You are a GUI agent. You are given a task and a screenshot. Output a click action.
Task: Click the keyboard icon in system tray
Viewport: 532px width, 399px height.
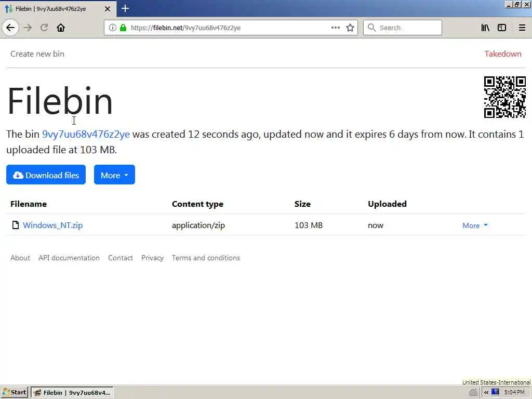point(473,393)
